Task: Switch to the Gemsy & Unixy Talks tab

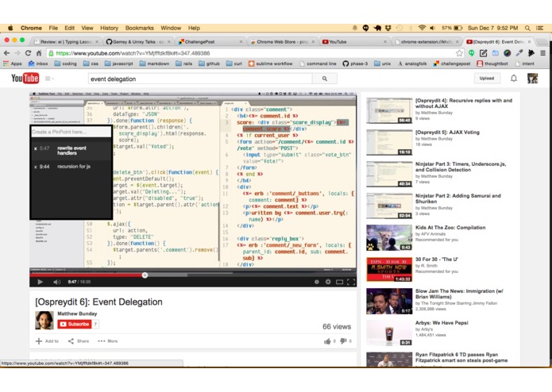Action: click(138, 42)
